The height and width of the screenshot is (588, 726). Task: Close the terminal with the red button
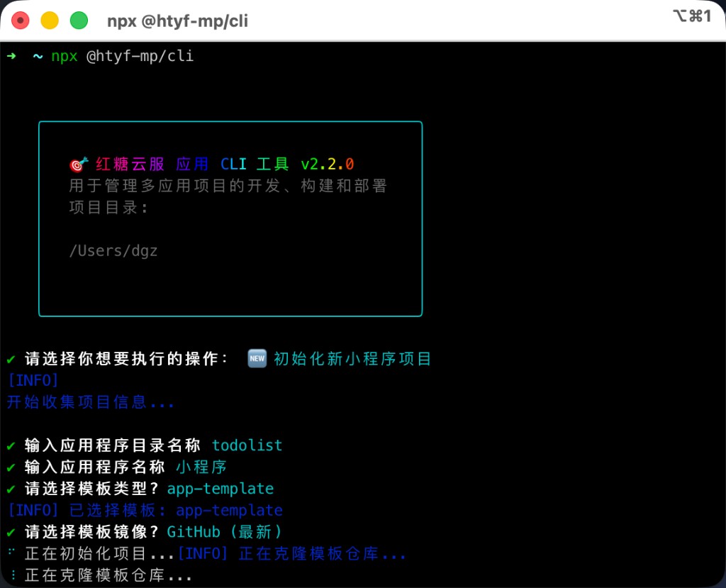21,21
